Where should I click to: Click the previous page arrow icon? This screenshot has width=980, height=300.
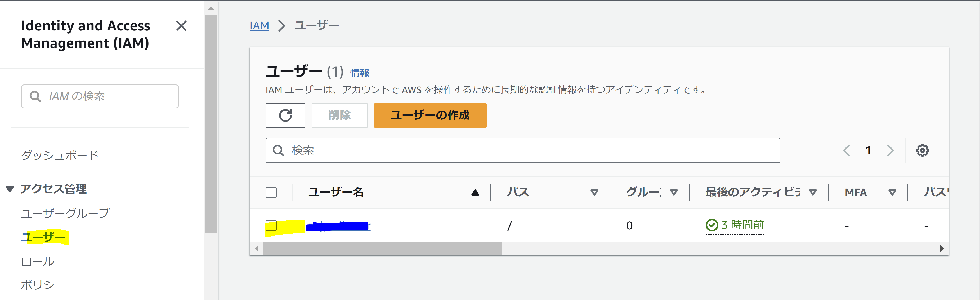pos(847,150)
